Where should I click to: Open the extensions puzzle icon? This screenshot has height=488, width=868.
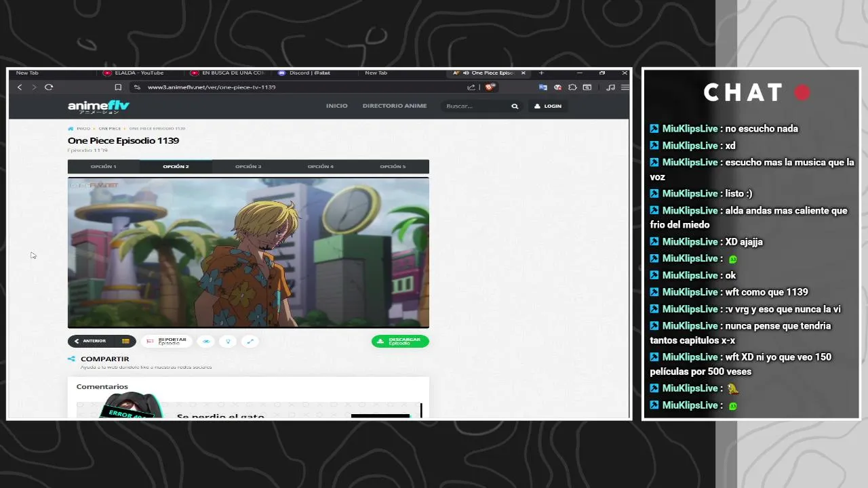click(x=572, y=87)
